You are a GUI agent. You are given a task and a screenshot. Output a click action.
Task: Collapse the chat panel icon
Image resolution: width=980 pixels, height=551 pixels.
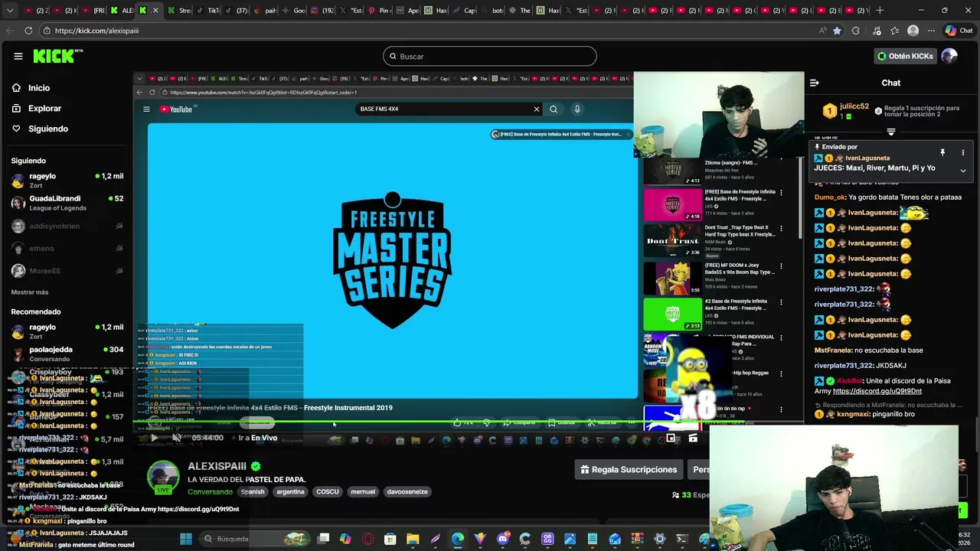point(815,83)
